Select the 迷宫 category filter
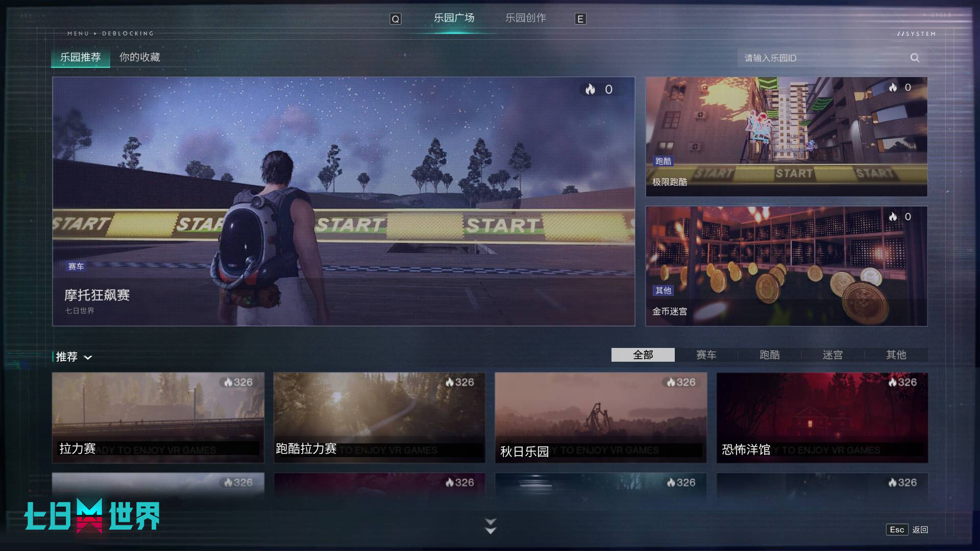The height and width of the screenshot is (551, 980). coord(832,355)
